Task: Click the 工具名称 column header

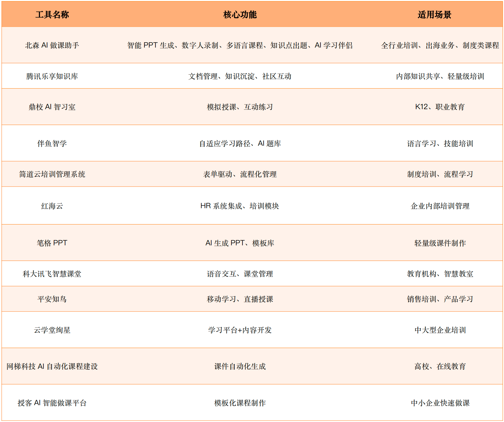Action: pyautogui.click(x=52, y=15)
